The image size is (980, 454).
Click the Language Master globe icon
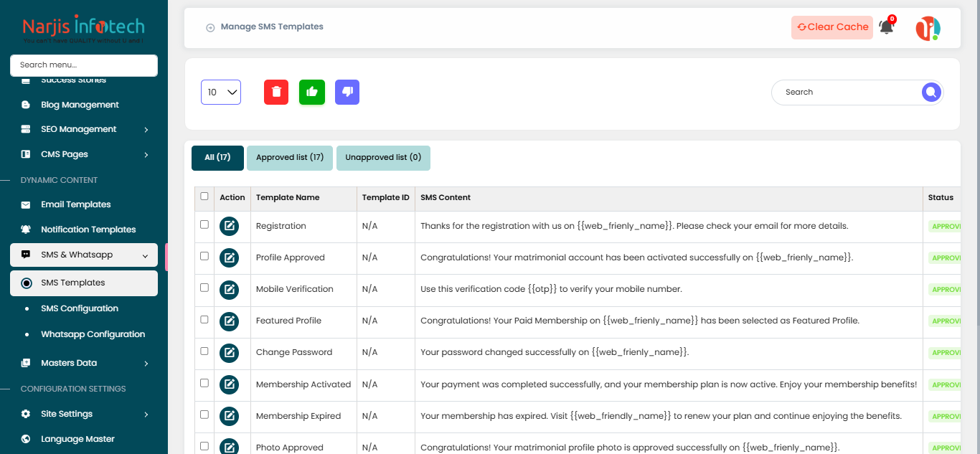click(x=26, y=439)
